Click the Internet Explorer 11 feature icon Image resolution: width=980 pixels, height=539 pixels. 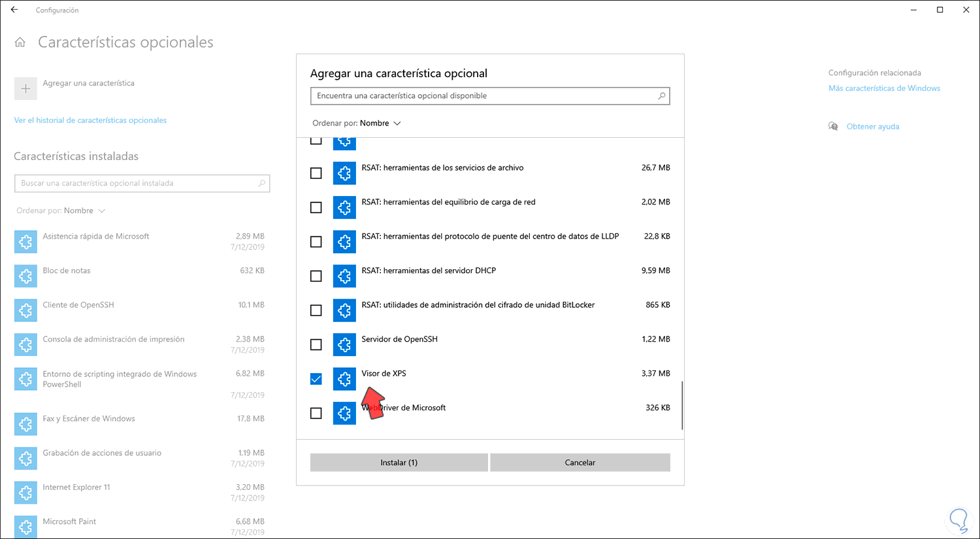25,493
